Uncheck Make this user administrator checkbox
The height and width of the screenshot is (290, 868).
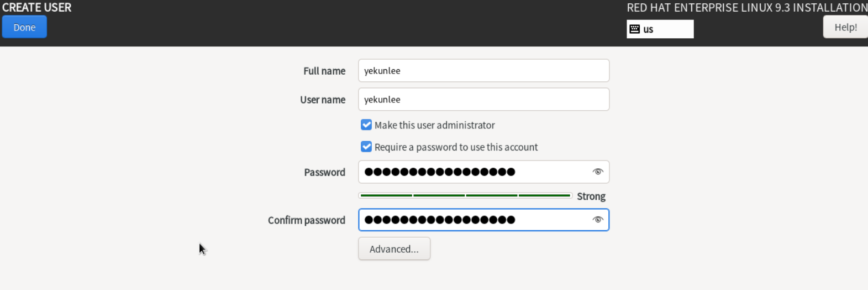tap(366, 125)
